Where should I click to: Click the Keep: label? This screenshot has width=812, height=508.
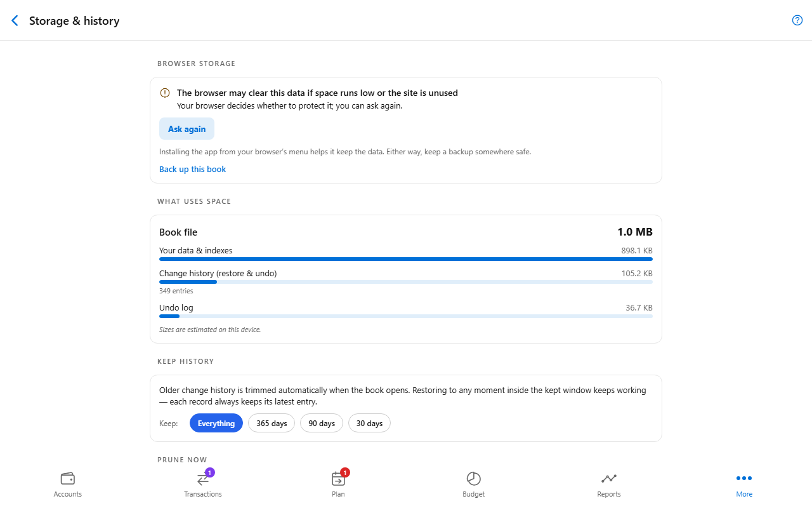(x=169, y=423)
